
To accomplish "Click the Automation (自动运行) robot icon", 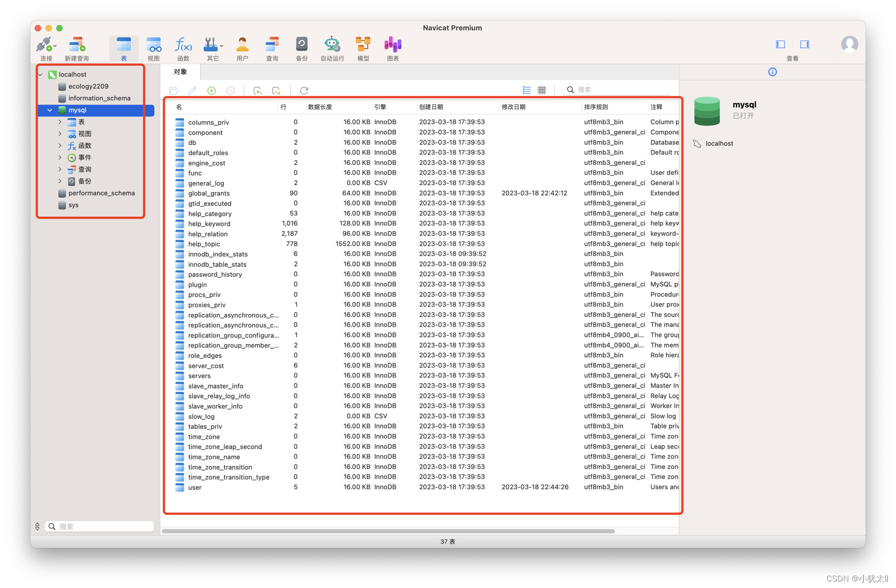I will [x=332, y=49].
